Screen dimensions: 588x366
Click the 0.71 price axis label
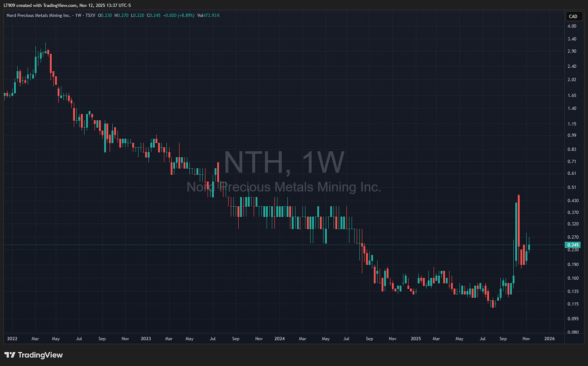tap(572, 161)
